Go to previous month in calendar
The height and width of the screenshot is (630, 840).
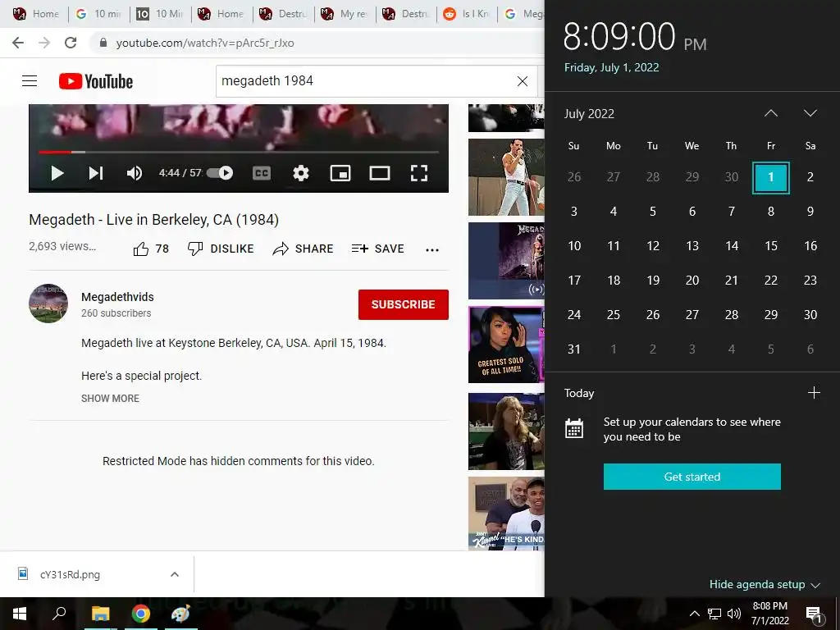coord(771,113)
